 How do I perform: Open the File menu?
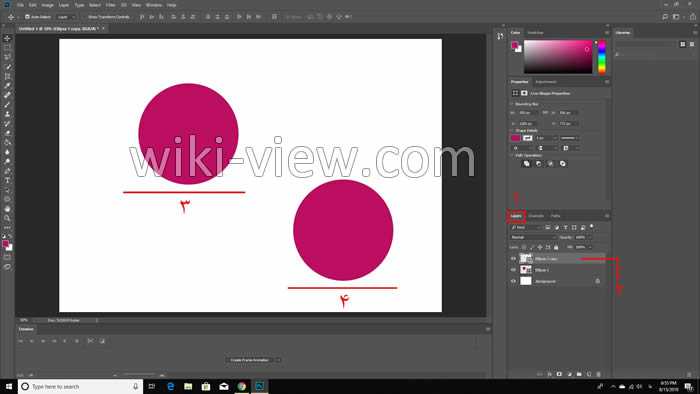click(x=20, y=5)
